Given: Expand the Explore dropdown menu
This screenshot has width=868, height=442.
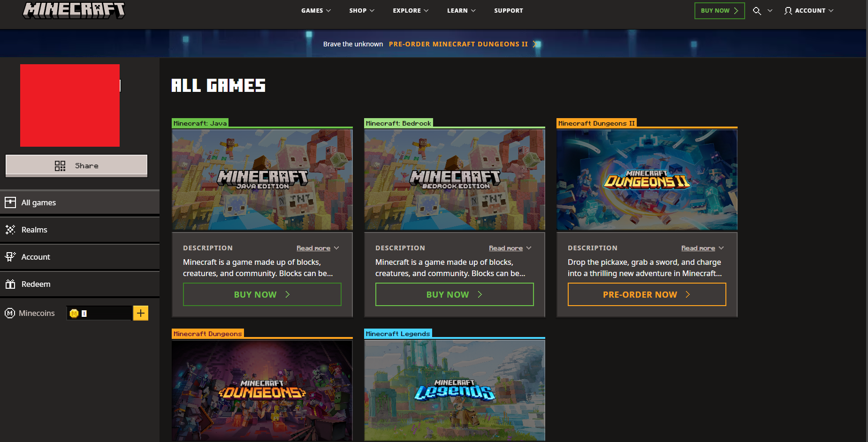Looking at the screenshot, I should point(411,11).
